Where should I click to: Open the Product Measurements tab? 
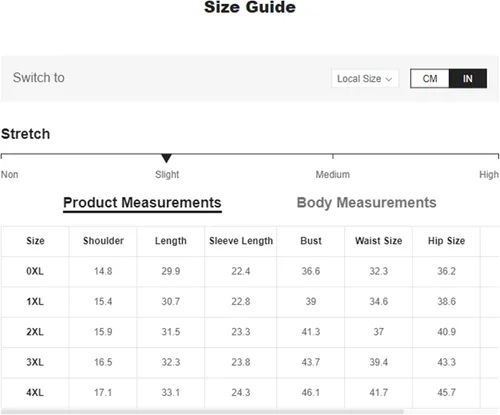tap(142, 203)
